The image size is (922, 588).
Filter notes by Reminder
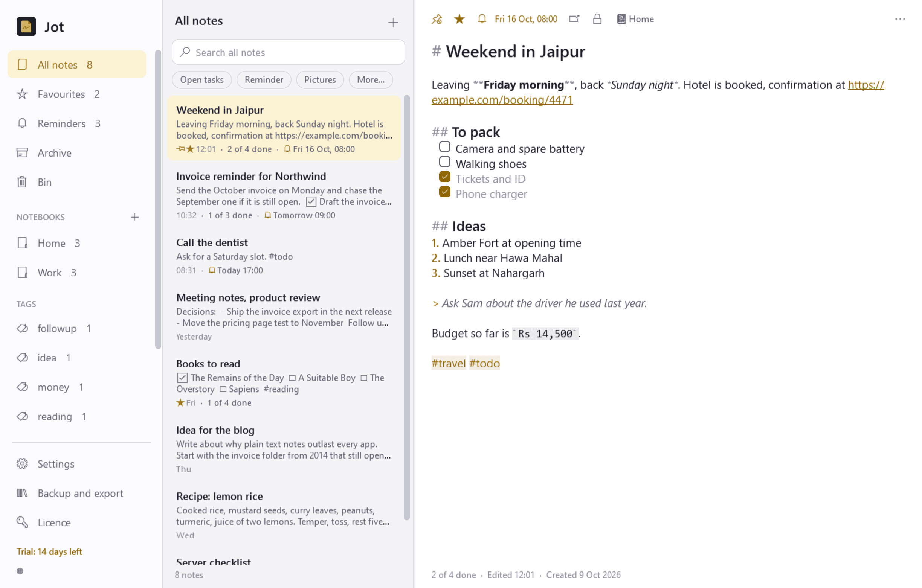coord(263,80)
